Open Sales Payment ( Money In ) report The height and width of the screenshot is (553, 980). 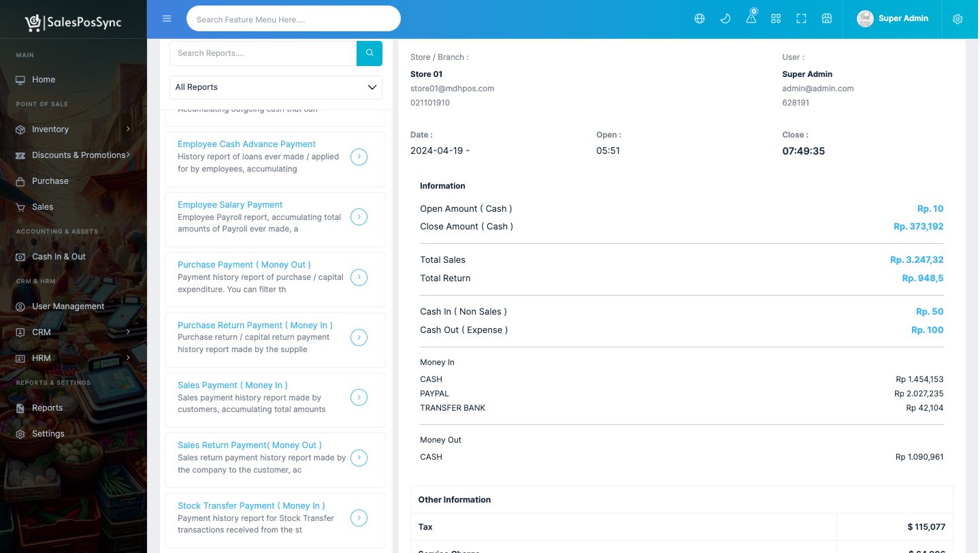tap(232, 385)
